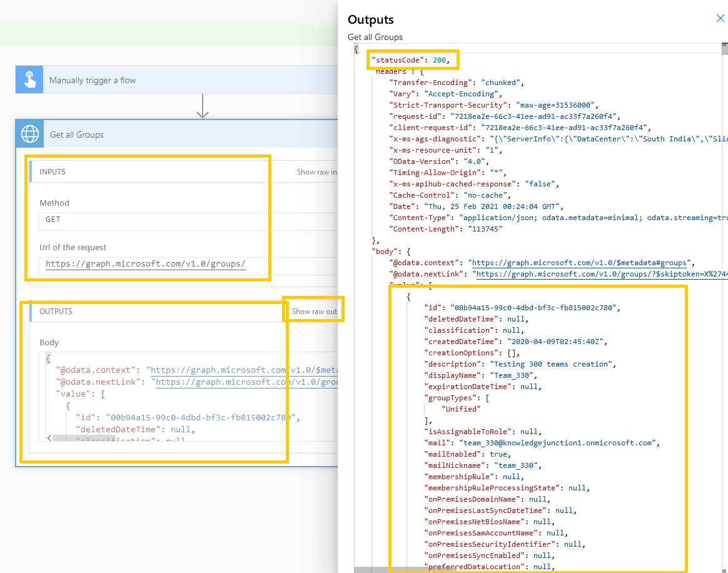Screen dimensions: 728x573
Task: Click the Get all Groups globe icon
Action: (x=30, y=134)
